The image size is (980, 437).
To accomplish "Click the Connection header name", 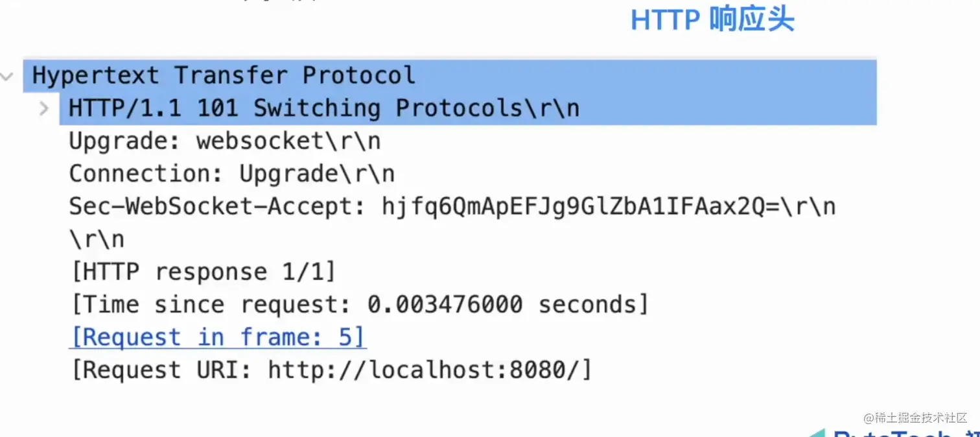I will 145,174.
